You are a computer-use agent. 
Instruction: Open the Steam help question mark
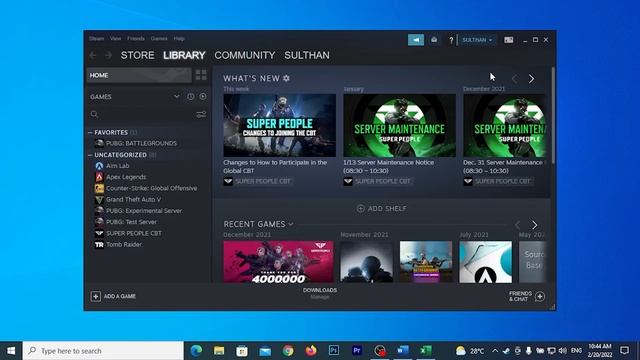(x=451, y=40)
